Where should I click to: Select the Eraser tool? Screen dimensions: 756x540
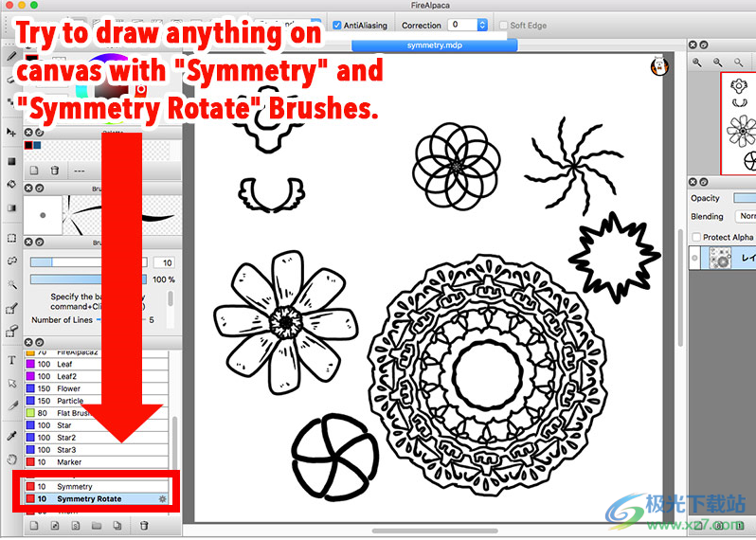point(11,79)
